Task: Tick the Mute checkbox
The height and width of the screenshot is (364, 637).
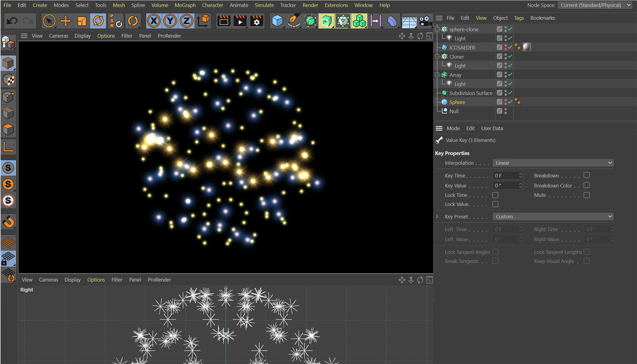Action: (587, 195)
